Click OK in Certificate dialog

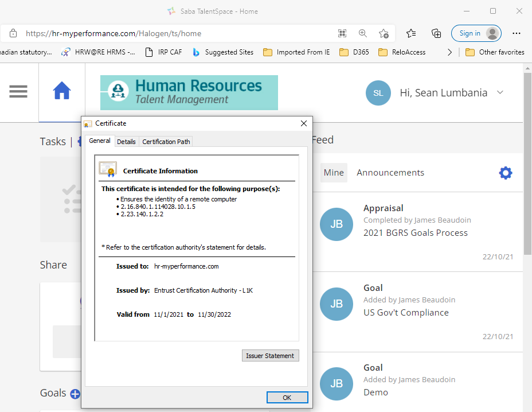point(287,398)
